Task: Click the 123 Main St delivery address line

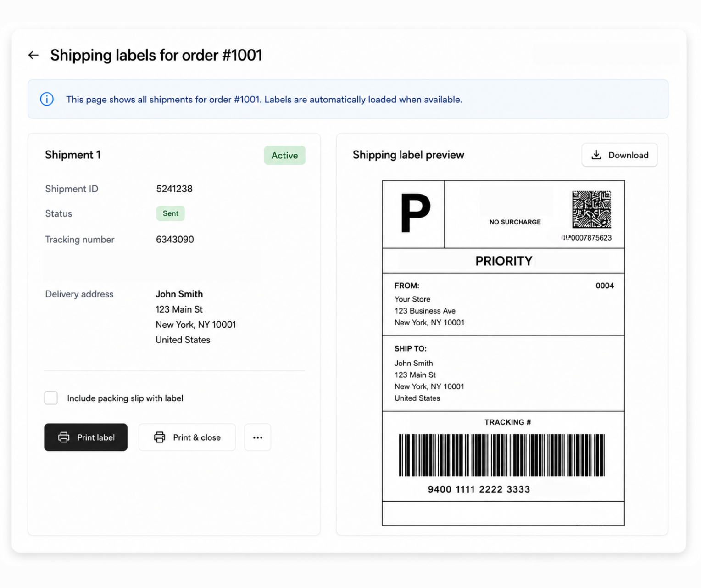Action: (x=179, y=309)
